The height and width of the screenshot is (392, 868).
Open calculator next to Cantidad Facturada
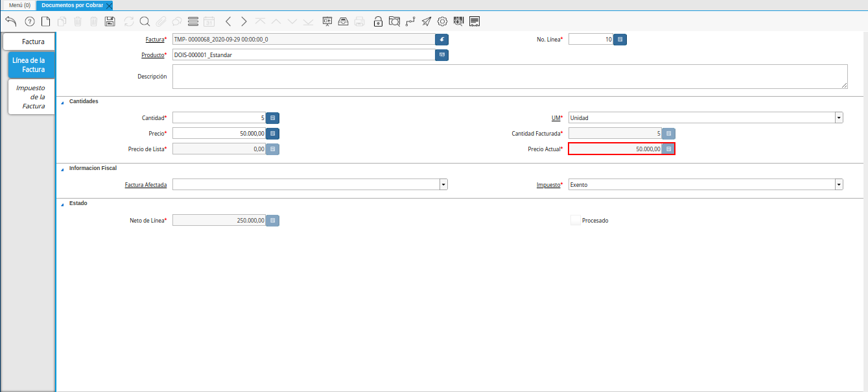coord(668,134)
